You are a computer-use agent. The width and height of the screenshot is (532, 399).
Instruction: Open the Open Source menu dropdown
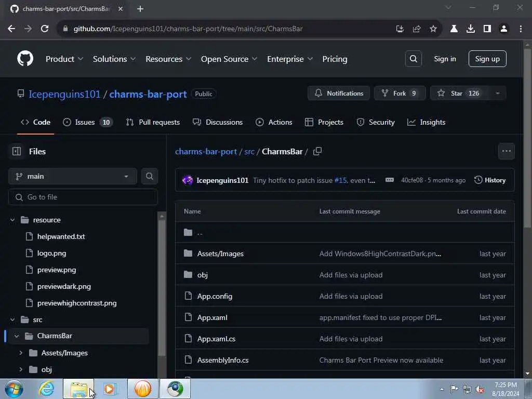(229, 59)
